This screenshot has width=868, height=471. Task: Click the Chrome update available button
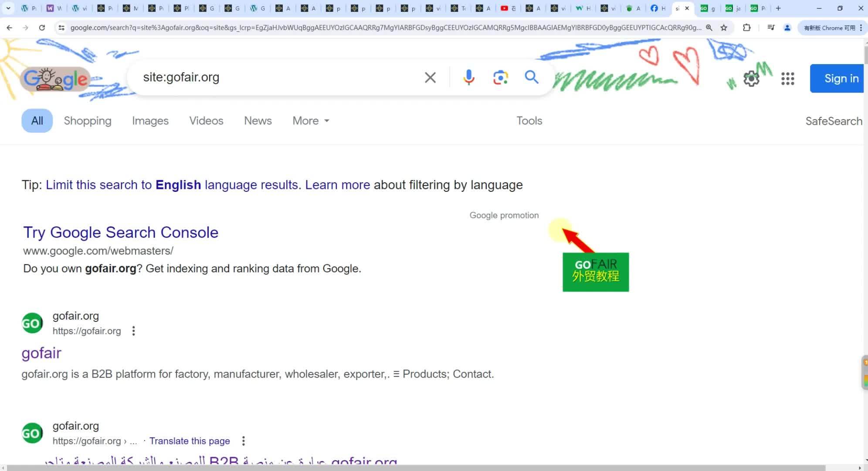(x=829, y=27)
